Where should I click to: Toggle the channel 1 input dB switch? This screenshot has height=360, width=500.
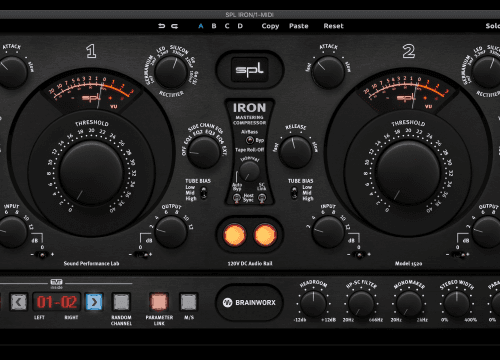click(42, 255)
